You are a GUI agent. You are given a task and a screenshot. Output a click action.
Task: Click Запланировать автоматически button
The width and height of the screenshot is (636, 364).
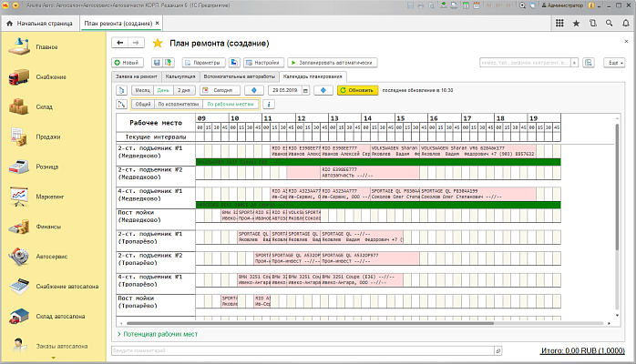332,63
